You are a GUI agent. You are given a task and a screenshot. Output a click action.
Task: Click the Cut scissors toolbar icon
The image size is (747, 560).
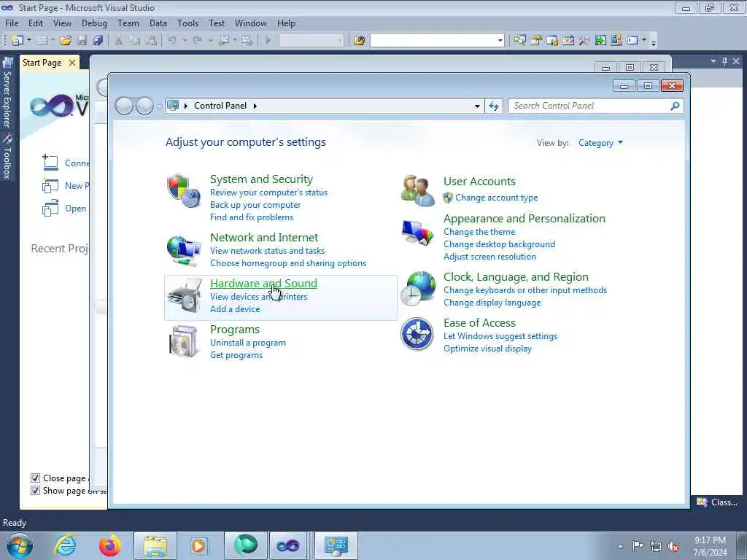119,41
